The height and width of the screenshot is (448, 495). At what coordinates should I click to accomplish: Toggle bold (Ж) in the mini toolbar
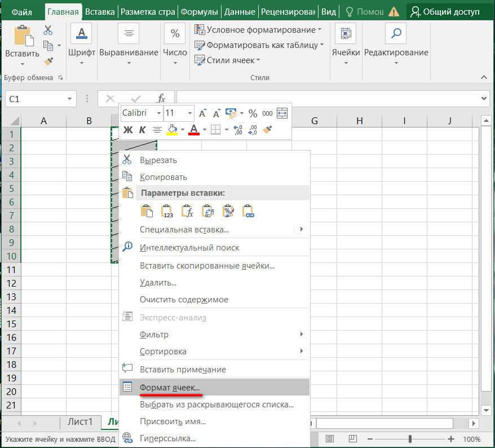click(128, 130)
